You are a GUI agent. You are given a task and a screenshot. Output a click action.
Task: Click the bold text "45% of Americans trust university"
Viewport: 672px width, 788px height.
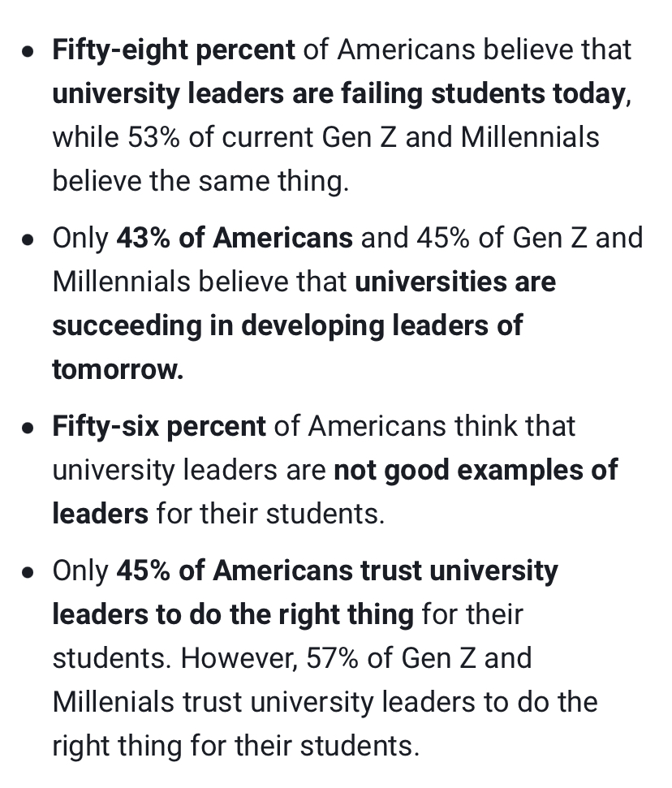coord(337,571)
